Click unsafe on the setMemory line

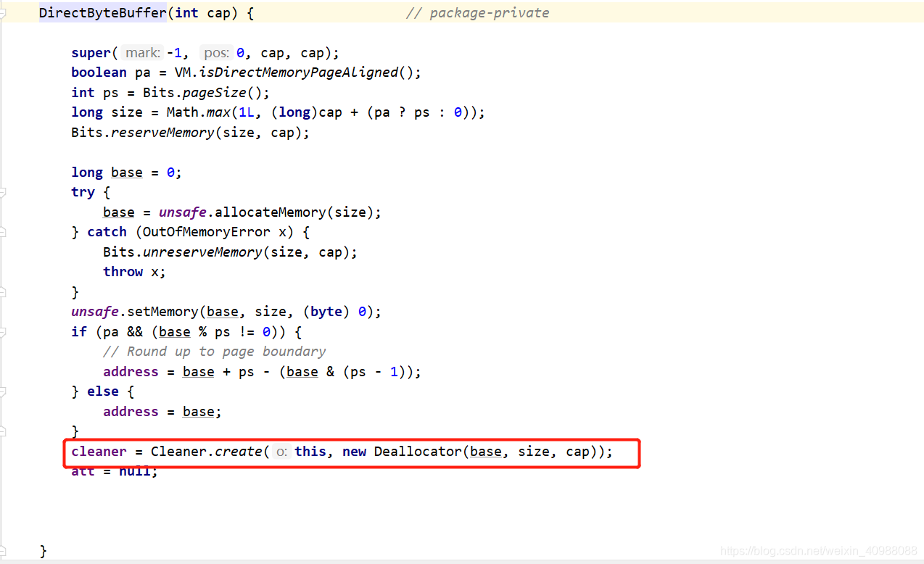point(95,312)
